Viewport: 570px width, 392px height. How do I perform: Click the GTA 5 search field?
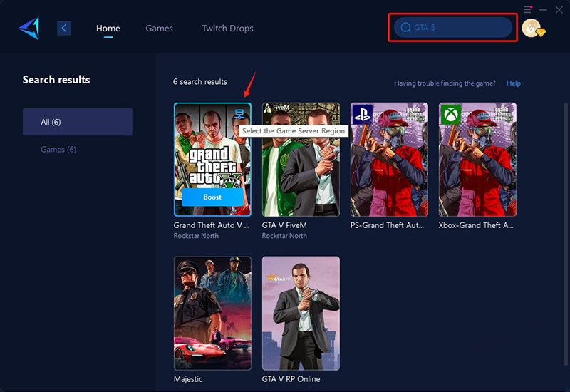click(453, 27)
